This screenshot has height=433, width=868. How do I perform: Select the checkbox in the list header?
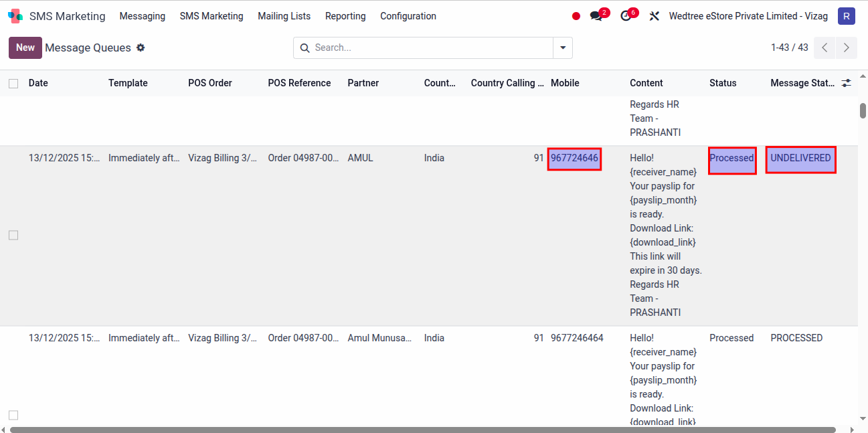coord(12,83)
